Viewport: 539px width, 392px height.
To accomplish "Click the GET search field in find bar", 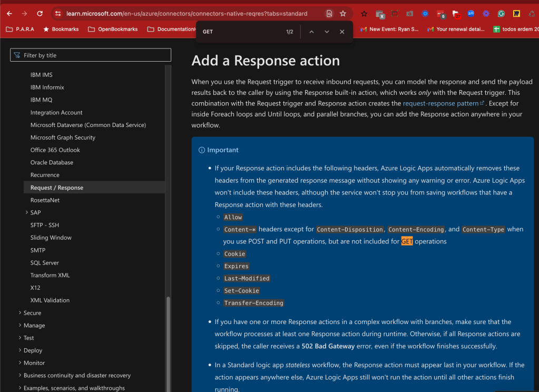I will click(241, 32).
